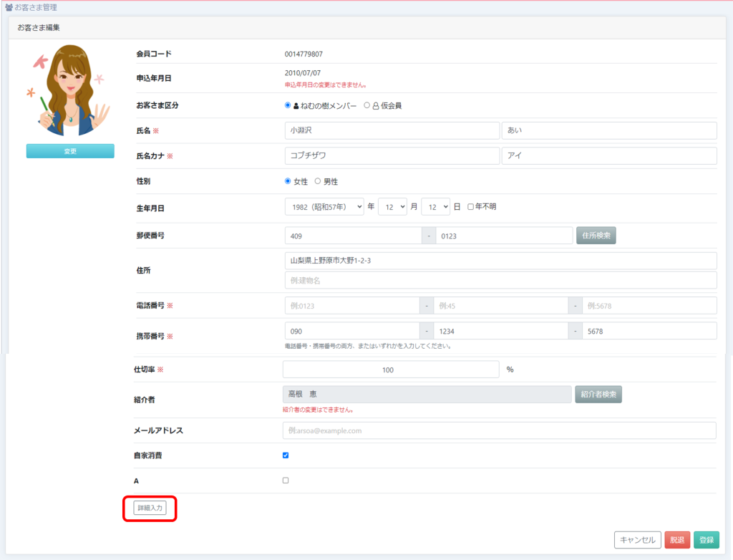Choose 女性 for gender

tap(288, 181)
